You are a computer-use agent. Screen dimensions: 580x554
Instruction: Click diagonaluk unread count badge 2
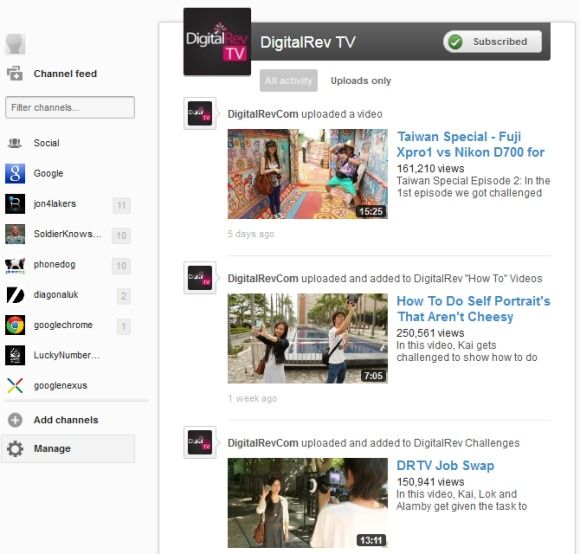click(124, 296)
